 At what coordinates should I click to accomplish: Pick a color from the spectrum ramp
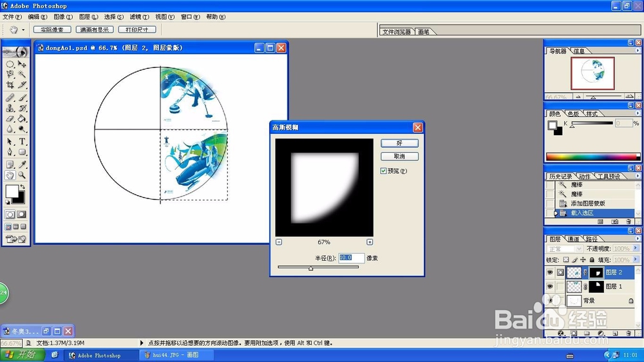pos(592,157)
